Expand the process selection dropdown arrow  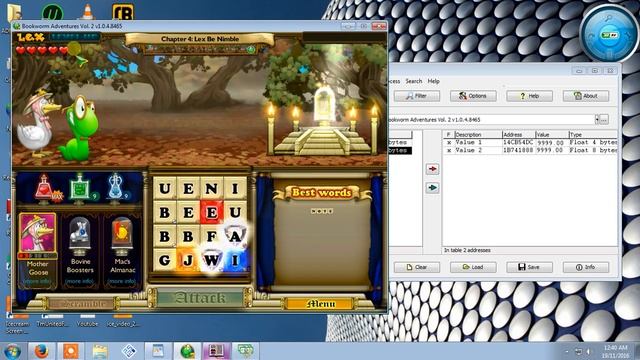pos(597,120)
